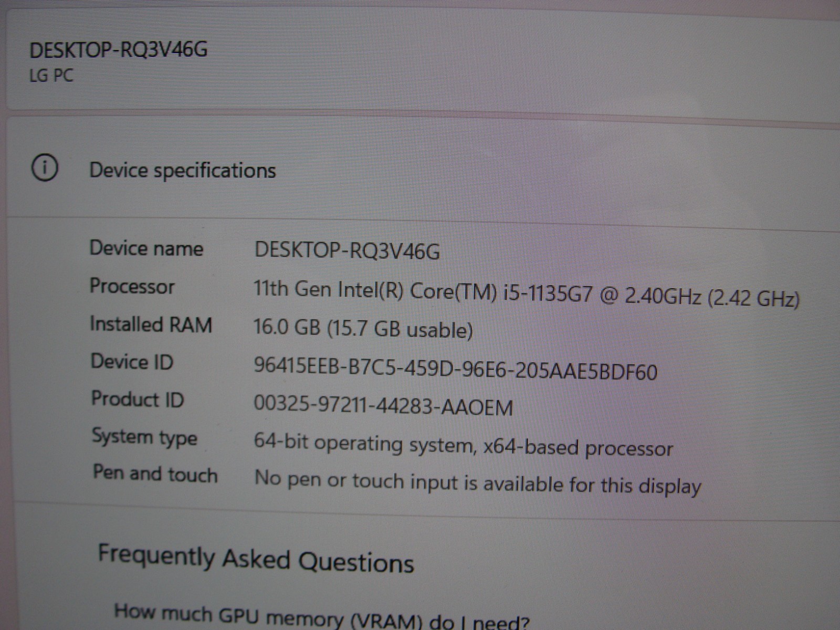This screenshot has width=840, height=630.
Task: Click the Product ID label
Action: click(x=138, y=399)
